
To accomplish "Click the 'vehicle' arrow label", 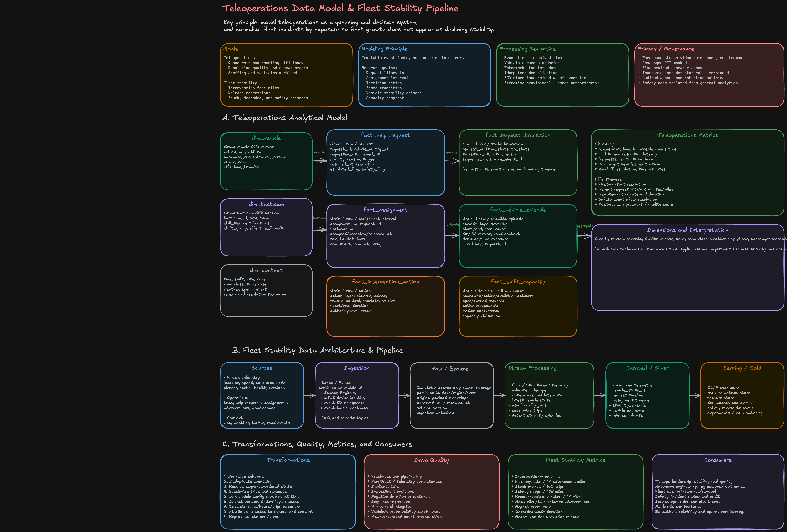I will point(319,152).
